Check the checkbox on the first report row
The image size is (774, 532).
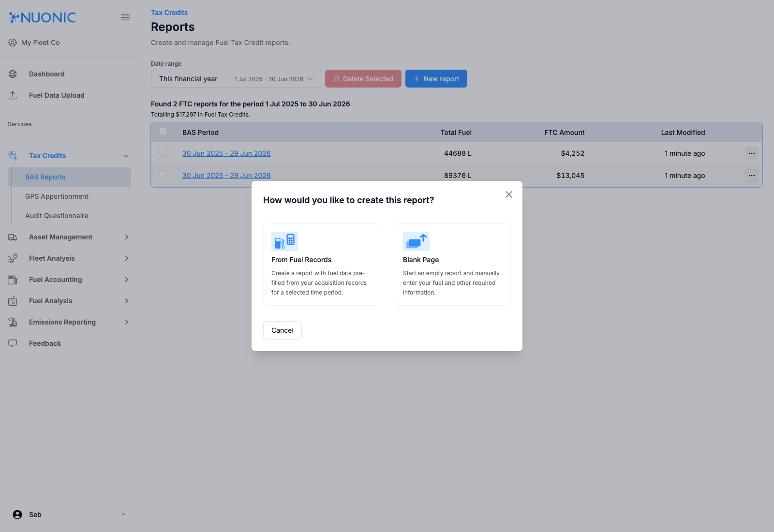(x=163, y=151)
